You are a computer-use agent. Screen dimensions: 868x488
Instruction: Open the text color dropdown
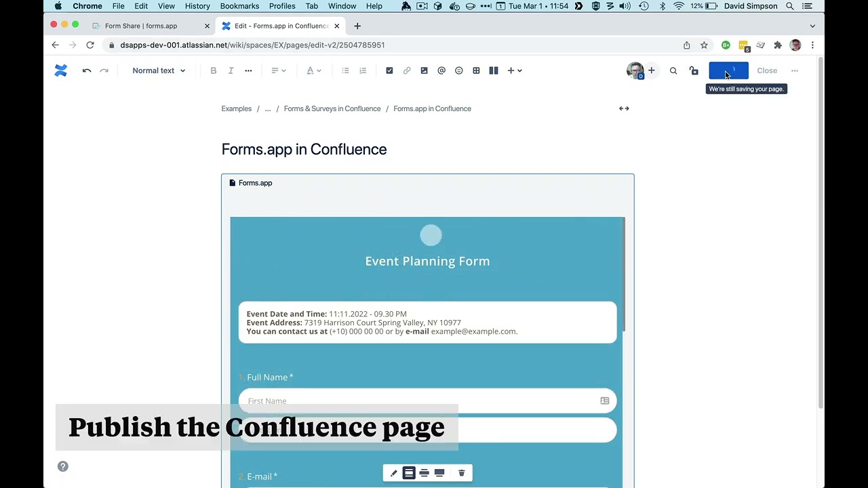coord(313,70)
